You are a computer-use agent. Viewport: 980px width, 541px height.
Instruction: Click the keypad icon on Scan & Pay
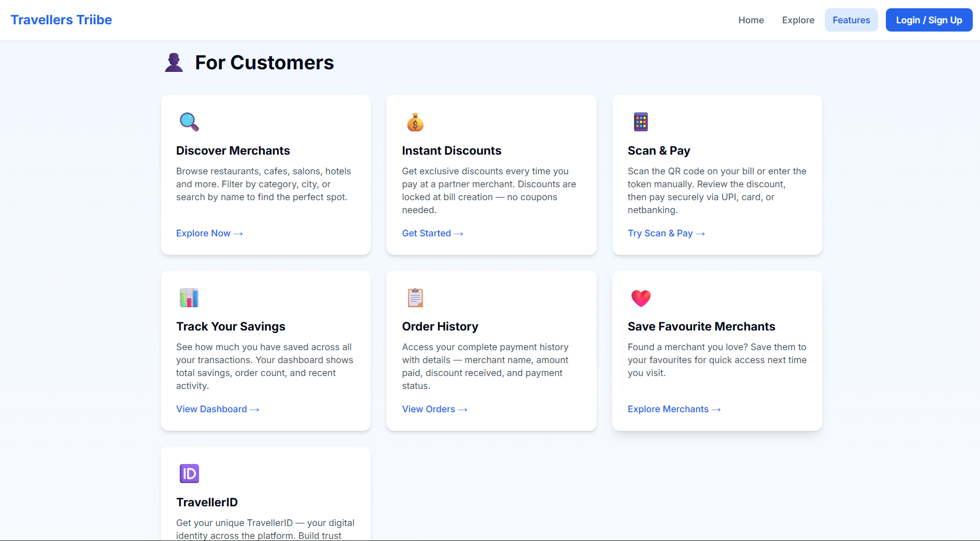641,122
